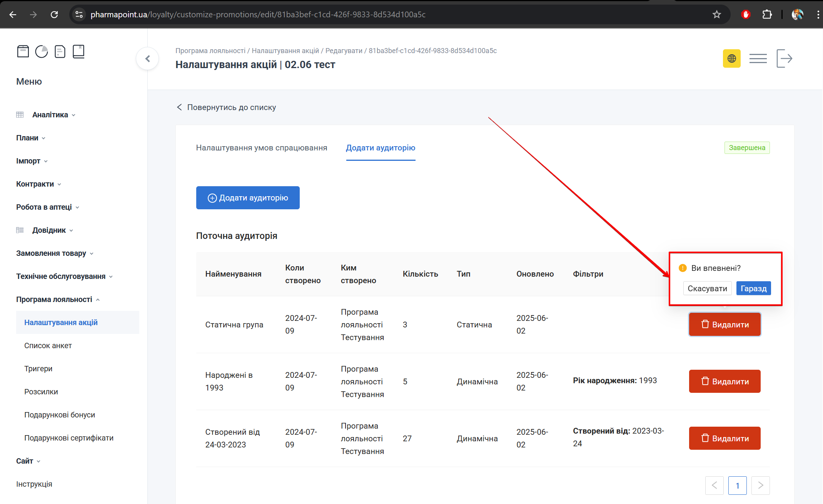Open the archive/box icon at sidebar top
This screenshot has height=504, width=823.
tap(23, 51)
